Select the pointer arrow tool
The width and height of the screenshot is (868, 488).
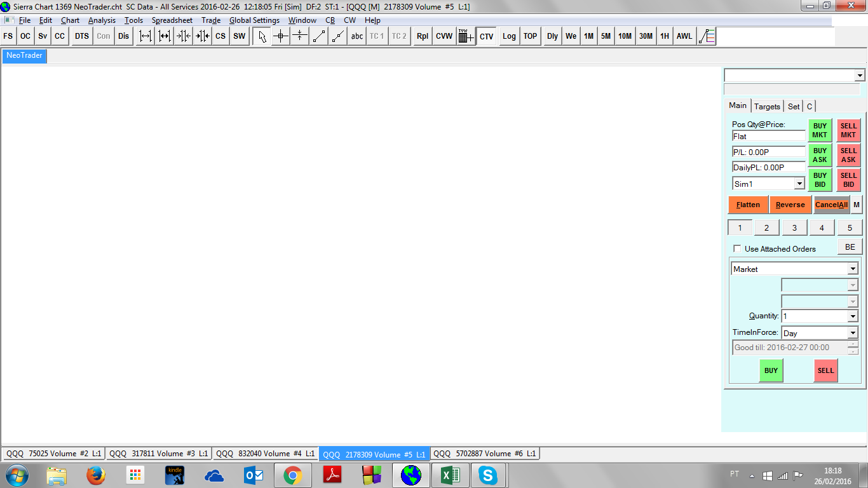(262, 36)
